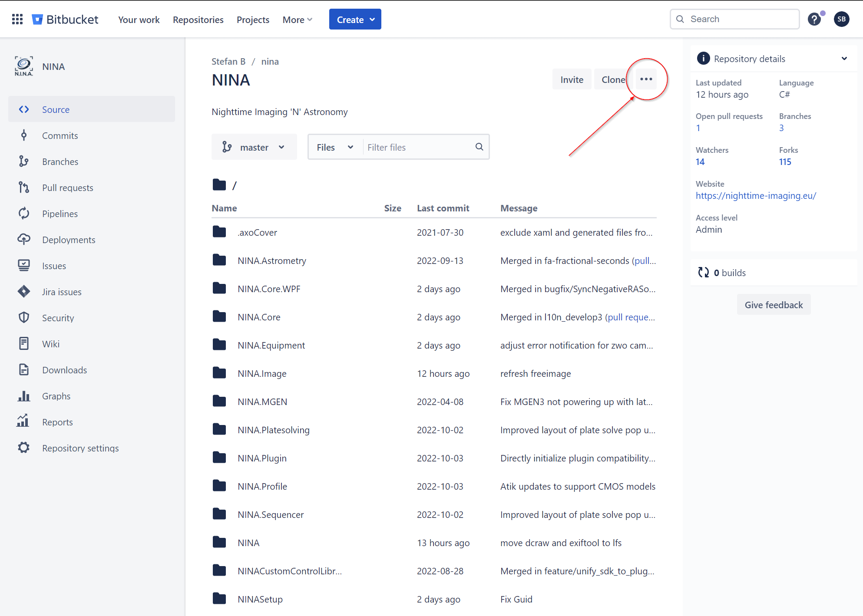The height and width of the screenshot is (616, 863).
Task: Click the pull request link in NINA.Core message
Action: (631, 317)
